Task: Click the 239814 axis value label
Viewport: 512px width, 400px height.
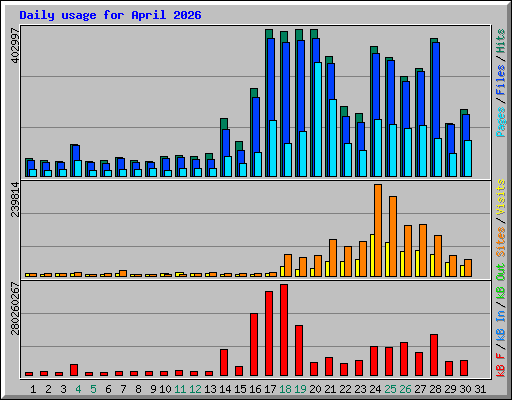Action: point(16,199)
